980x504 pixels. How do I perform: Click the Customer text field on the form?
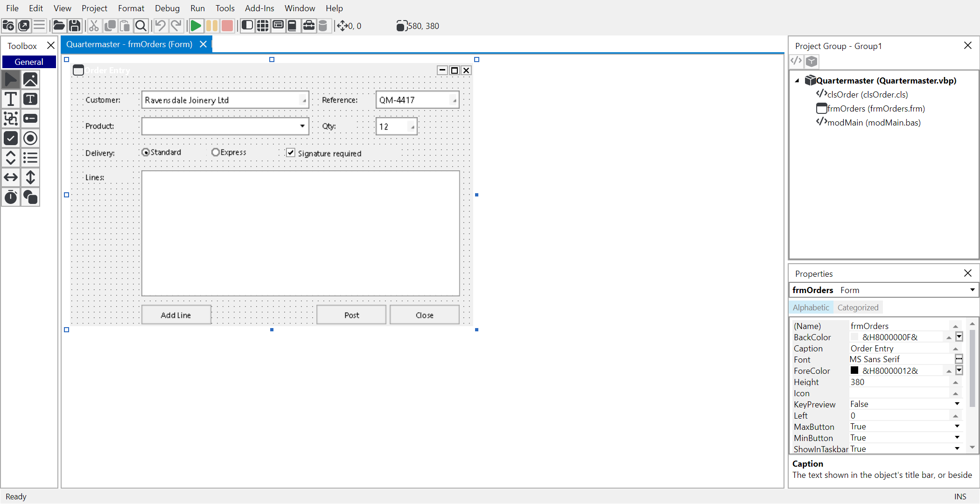(225, 100)
